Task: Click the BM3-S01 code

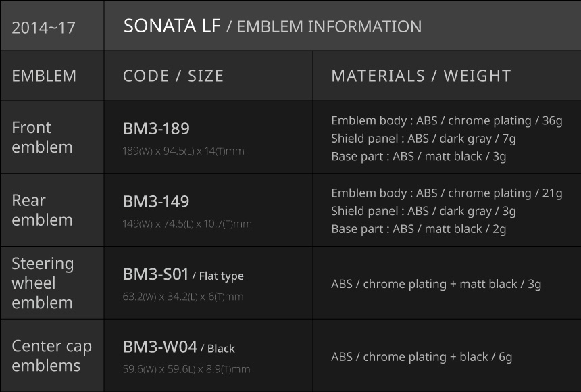Action: pyautogui.click(x=155, y=274)
